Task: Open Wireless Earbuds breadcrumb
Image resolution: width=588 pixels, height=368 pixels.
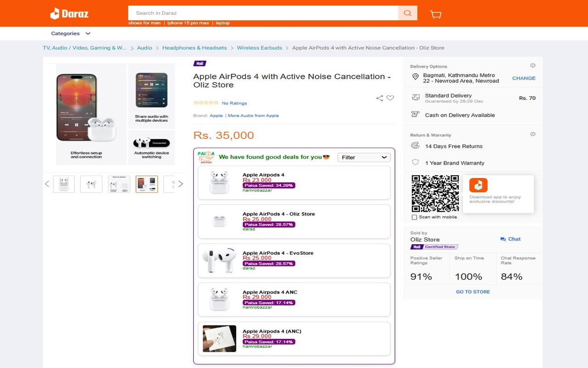Action: click(260, 48)
